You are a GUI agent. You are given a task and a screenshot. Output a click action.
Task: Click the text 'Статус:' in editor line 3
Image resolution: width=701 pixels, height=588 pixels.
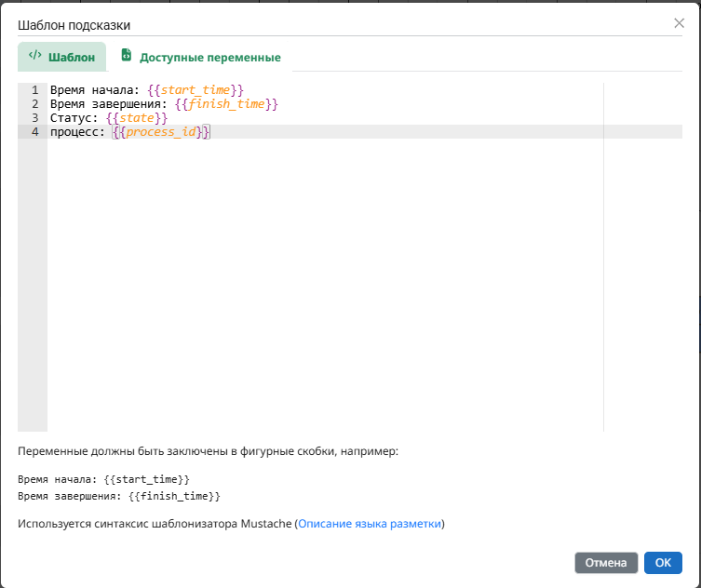[x=74, y=118]
